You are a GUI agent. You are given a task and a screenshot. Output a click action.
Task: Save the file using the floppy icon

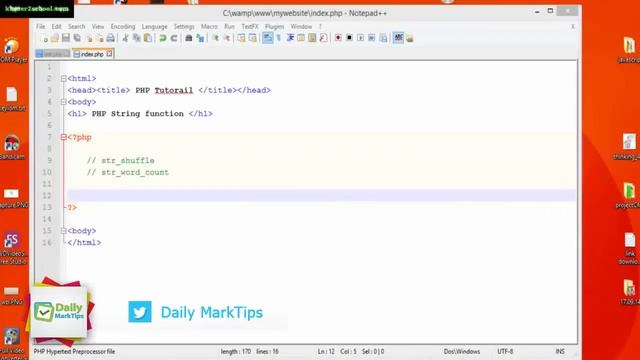point(66,38)
